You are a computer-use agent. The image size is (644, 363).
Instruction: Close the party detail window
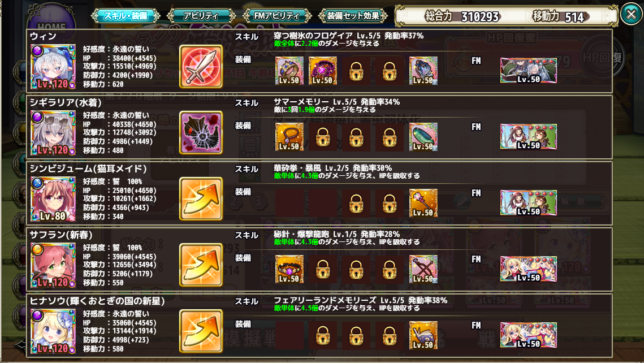[x=631, y=14]
